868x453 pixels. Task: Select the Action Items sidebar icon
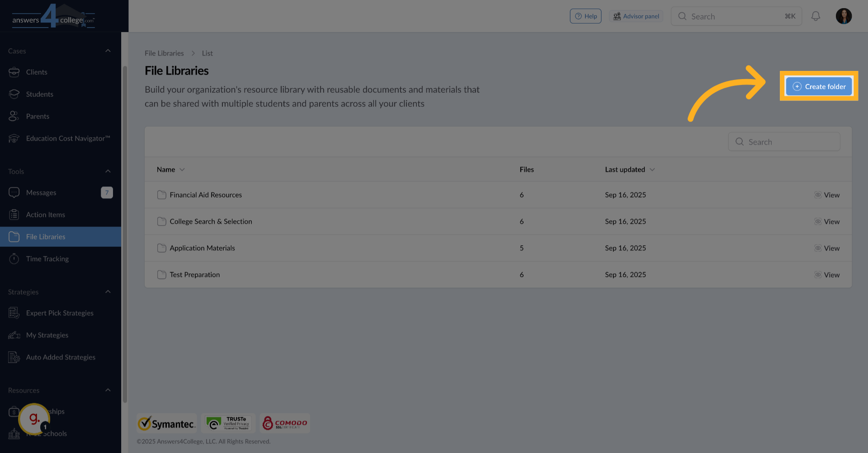pos(14,215)
